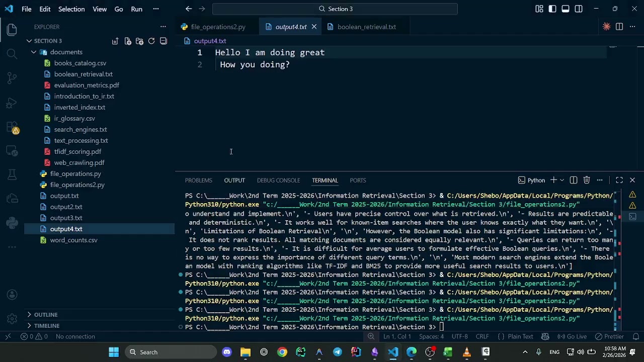644x362 pixels.
Task: Close the terminal panel
Action: pos(632,180)
